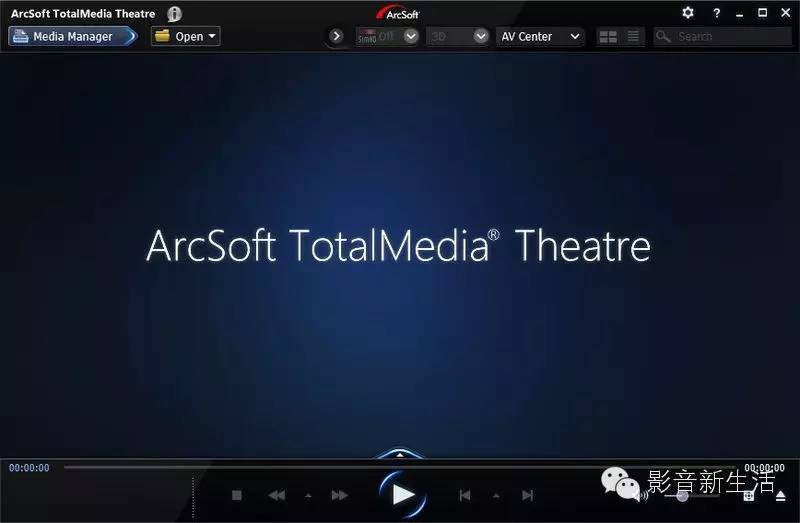This screenshot has width=800, height=523.
Task: Expand the toolbar with round arrow button
Action: 336,36
